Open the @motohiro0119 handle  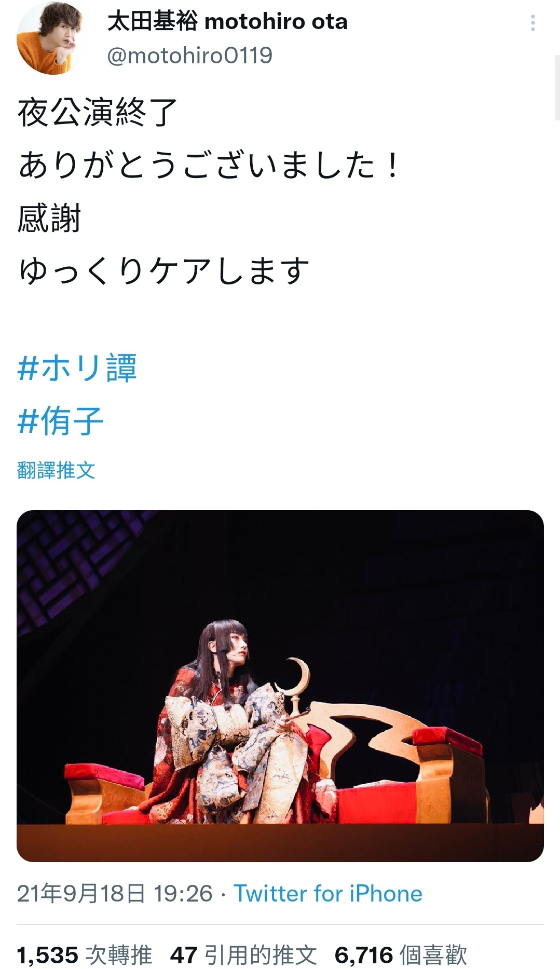point(189,56)
